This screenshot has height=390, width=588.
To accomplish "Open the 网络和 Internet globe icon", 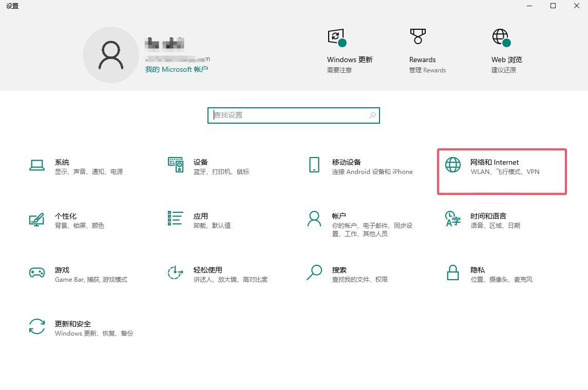I will tap(452, 165).
